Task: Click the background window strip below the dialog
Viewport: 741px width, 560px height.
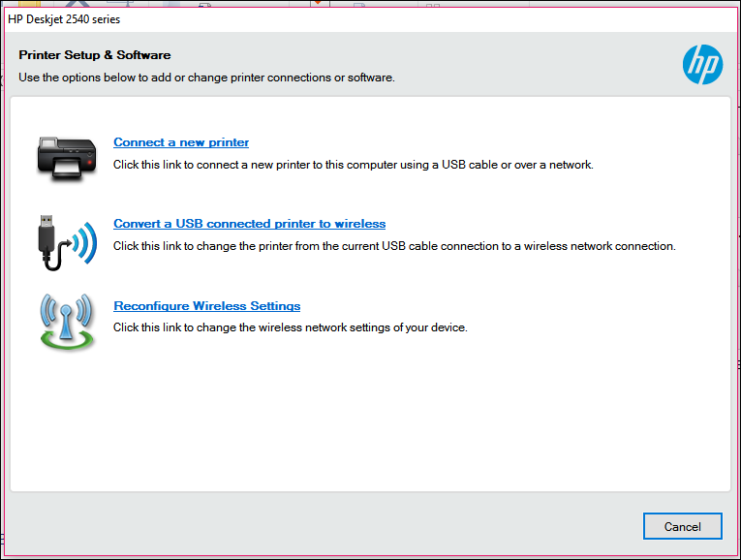Action: [368, 556]
